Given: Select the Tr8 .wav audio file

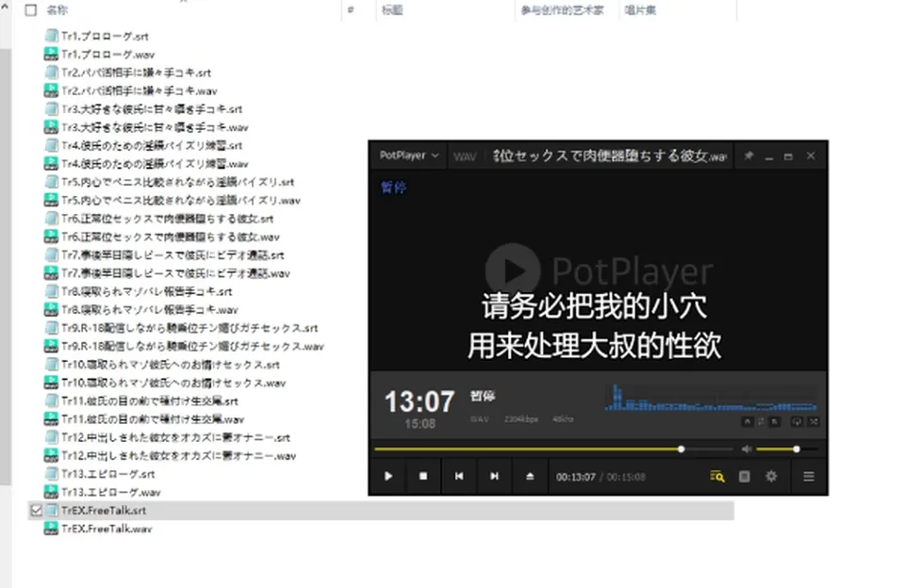Looking at the screenshot, I should pos(140,310).
